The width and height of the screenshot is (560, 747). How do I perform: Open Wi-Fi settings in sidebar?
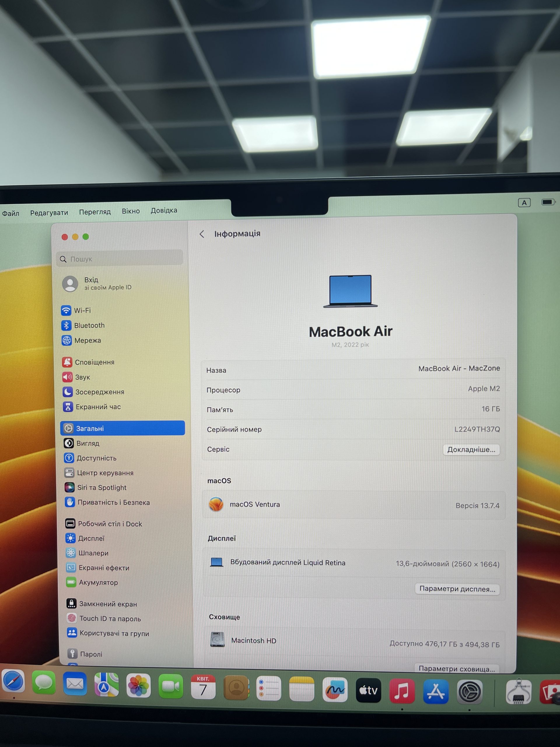point(76,310)
